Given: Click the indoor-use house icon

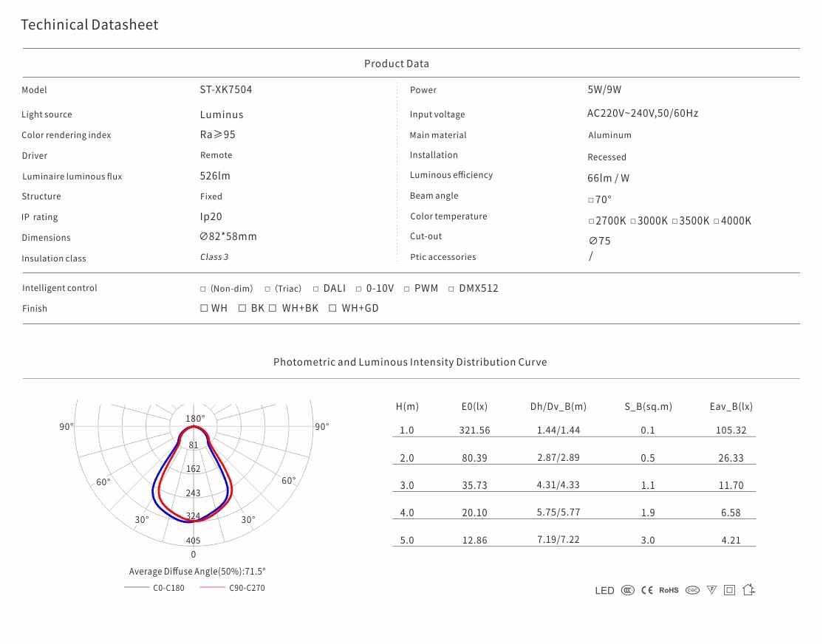Looking at the screenshot, I should click(x=749, y=589).
